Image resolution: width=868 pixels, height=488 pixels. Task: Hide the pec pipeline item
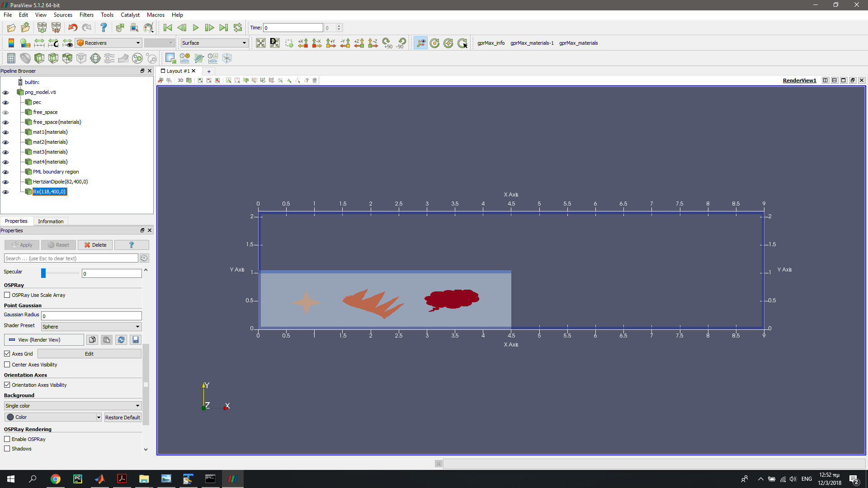(x=5, y=103)
